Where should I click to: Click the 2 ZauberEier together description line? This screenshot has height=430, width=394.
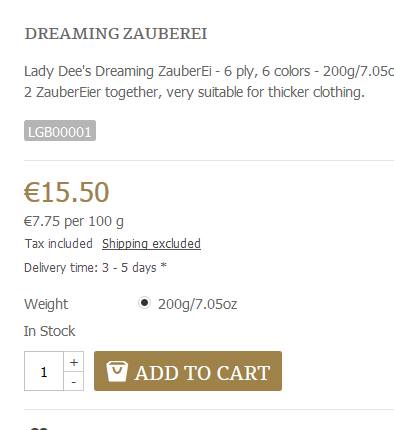click(194, 92)
